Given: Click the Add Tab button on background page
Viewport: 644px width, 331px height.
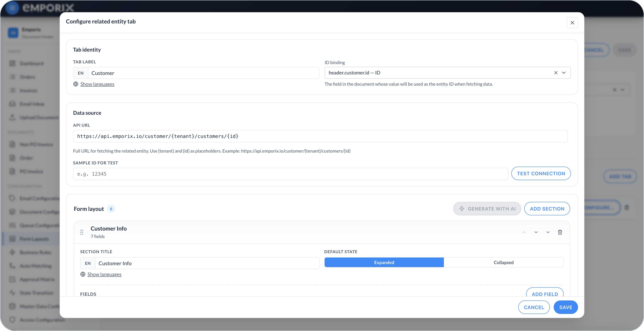Looking at the screenshot, I should pyautogui.click(x=620, y=177).
